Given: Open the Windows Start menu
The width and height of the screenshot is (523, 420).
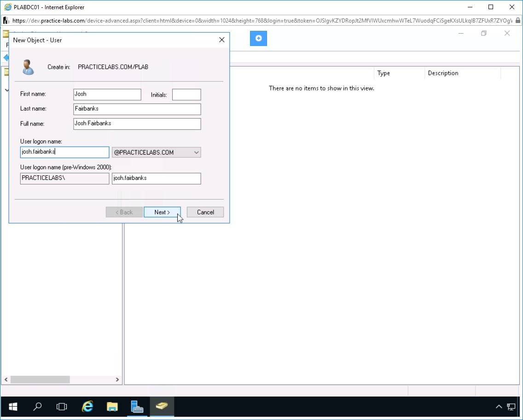Looking at the screenshot, I should pos(13,406).
